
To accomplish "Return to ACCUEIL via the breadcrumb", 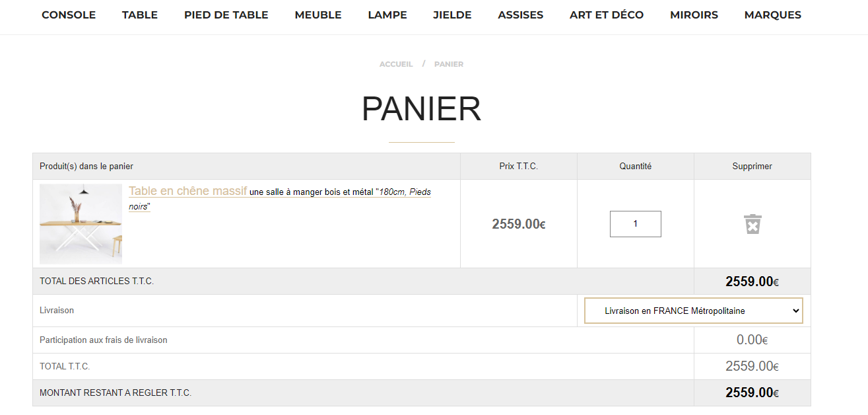I will click(395, 63).
